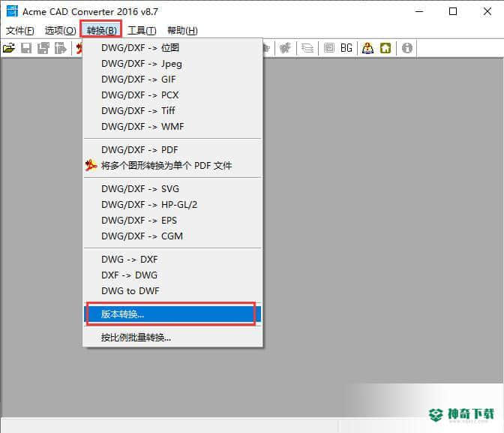Click the layers list toolbar icon
The image size is (504, 433).
click(307, 48)
